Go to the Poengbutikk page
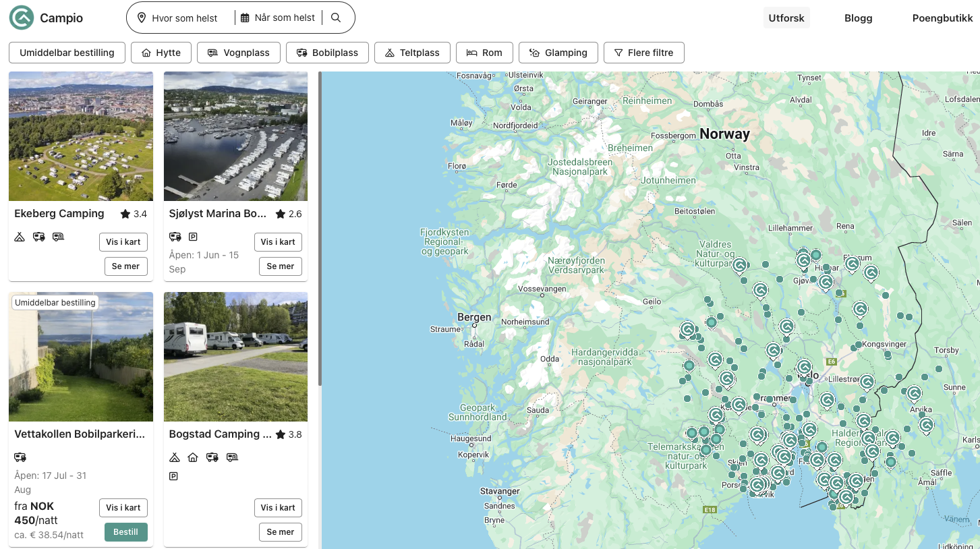The image size is (980, 549). click(x=942, y=18)
